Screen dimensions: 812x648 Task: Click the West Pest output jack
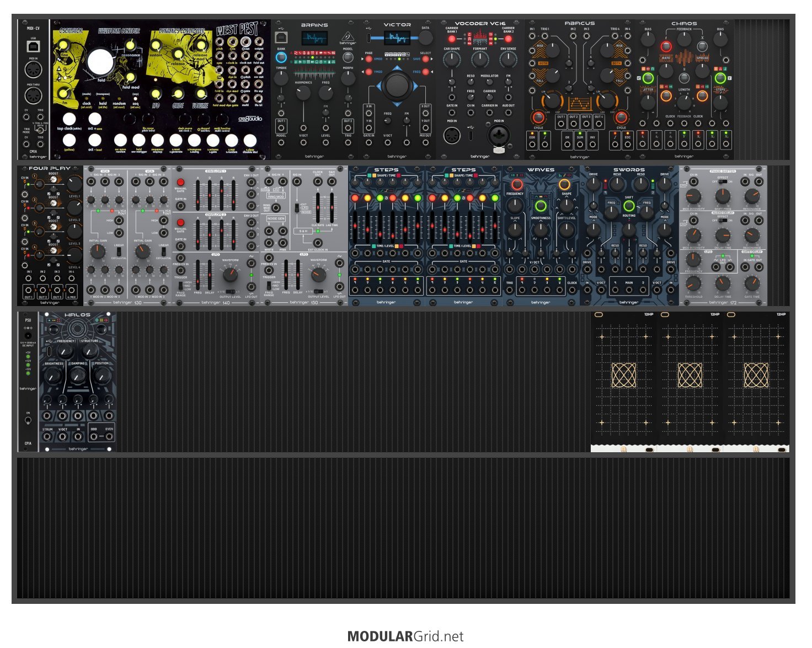pos(259,41)
